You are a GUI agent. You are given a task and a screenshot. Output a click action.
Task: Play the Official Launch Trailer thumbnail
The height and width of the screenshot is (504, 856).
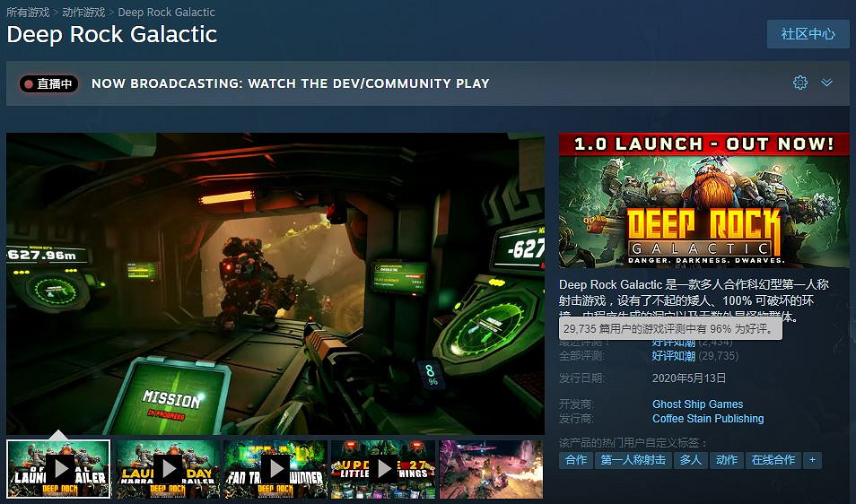(x=58, y=468)
